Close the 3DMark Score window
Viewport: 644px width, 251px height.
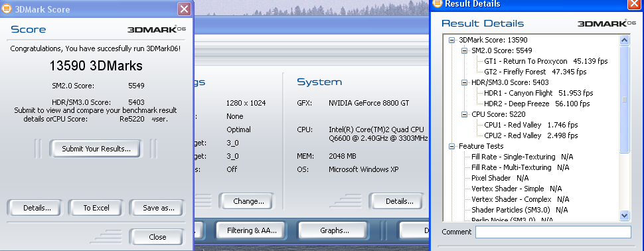click(185, 9)
